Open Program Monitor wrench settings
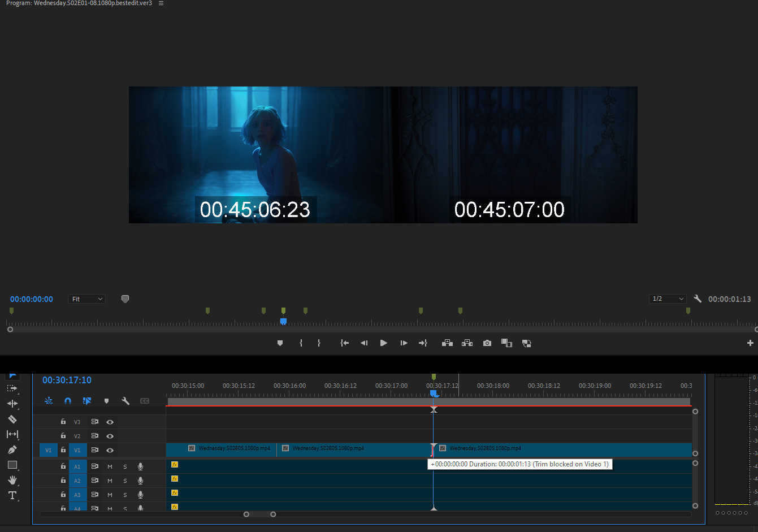 (698, 299)
